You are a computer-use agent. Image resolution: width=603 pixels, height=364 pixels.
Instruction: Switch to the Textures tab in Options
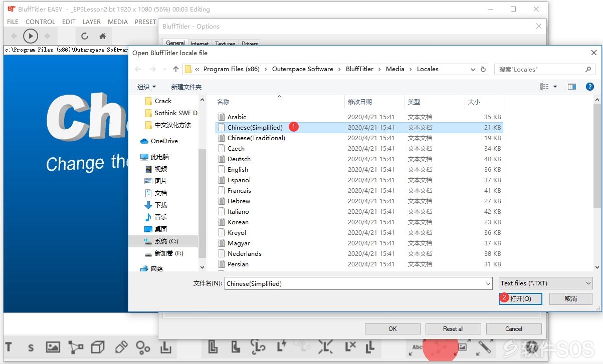click(225, 44)
